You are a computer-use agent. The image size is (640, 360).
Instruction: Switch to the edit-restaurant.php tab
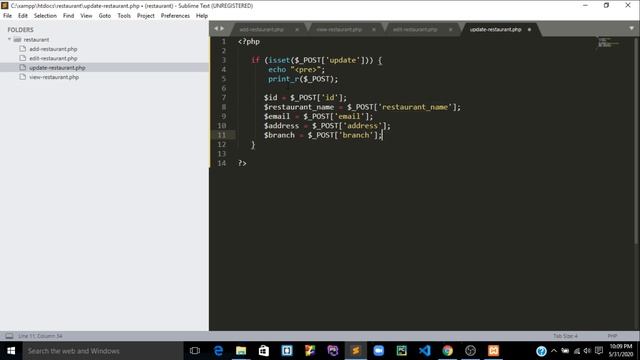[415, 29]
